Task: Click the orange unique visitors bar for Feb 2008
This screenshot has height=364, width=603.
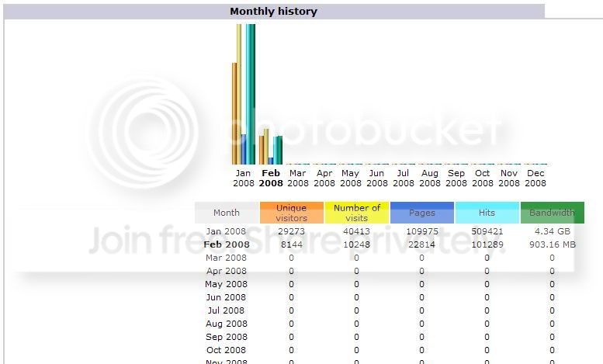Action: point(261,150)
